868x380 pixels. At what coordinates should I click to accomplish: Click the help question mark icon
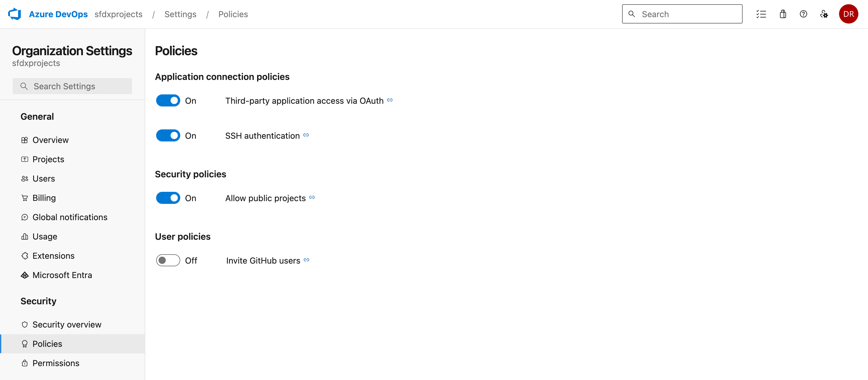point(803,14)
